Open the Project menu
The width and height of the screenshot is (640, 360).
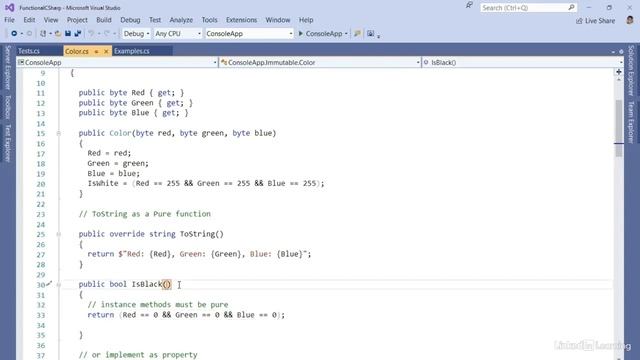point(77,20)
